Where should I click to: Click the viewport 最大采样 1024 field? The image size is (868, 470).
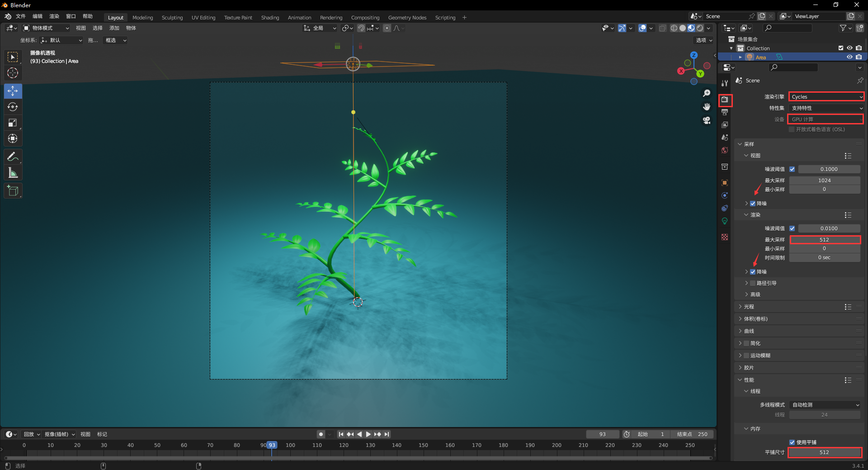point(825,180)
